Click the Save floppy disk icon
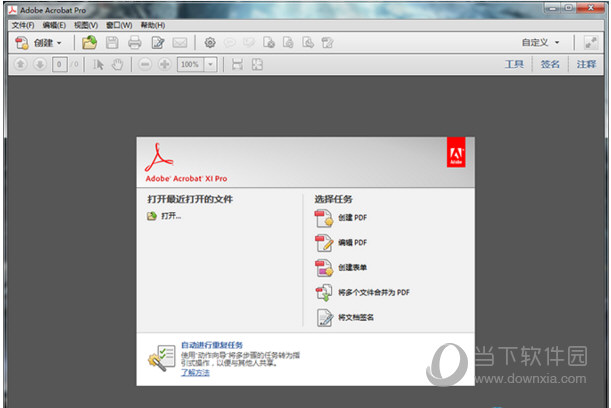The width and height of the screenshot is (611, 408). click(x=112, y=42)
